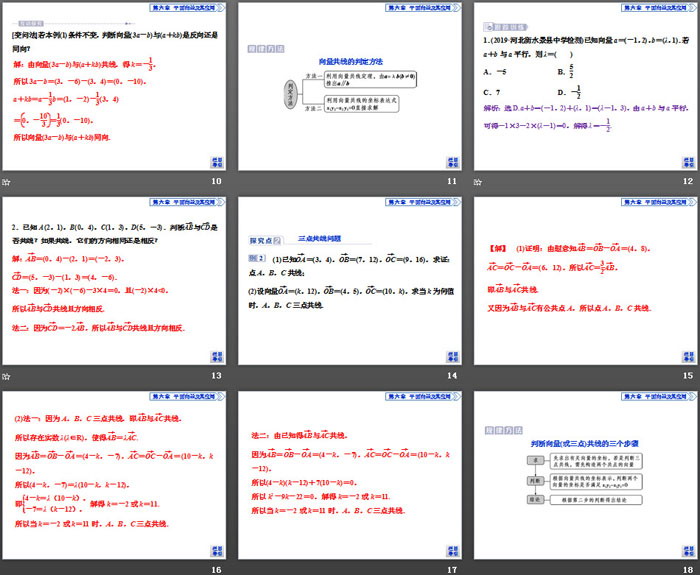
Task: Click the chapter header banner on slide 17
Action: [423, 396]
